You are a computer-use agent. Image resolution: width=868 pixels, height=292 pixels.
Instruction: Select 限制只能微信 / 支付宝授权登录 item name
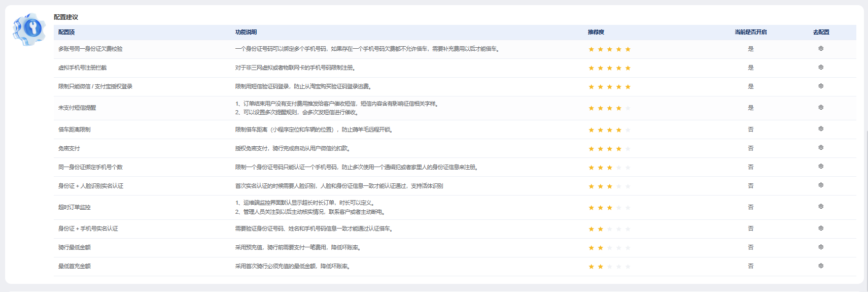95,87
